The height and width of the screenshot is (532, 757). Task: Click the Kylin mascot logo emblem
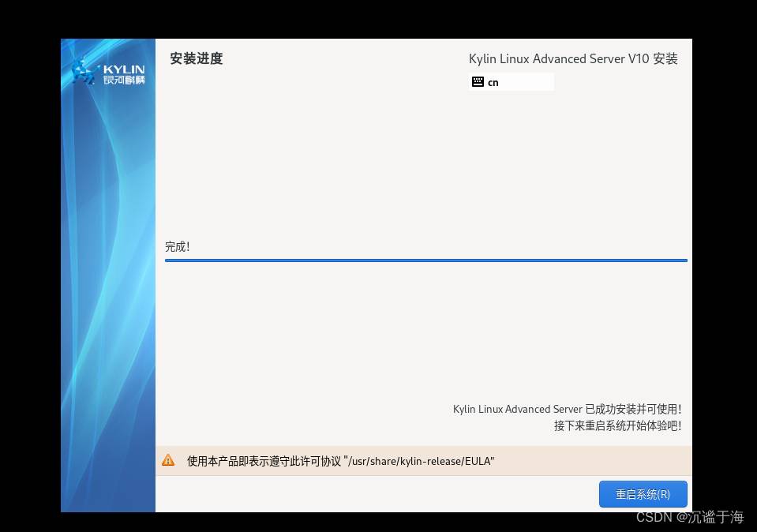(x=84, y=73)
